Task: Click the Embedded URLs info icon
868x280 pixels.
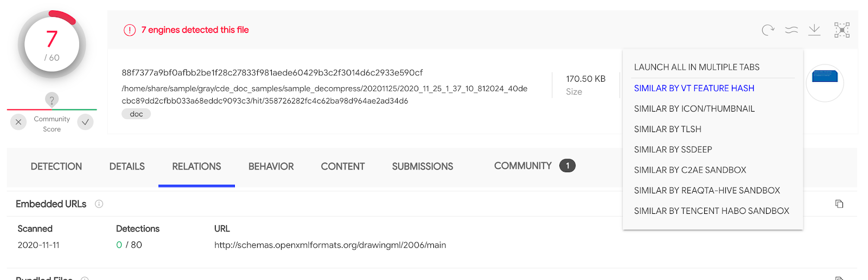Action: click(99, 204)
